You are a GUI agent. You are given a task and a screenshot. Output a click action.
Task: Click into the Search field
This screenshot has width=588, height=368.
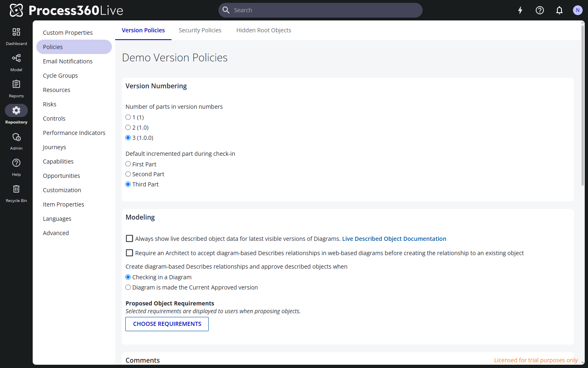click(321, 10)
